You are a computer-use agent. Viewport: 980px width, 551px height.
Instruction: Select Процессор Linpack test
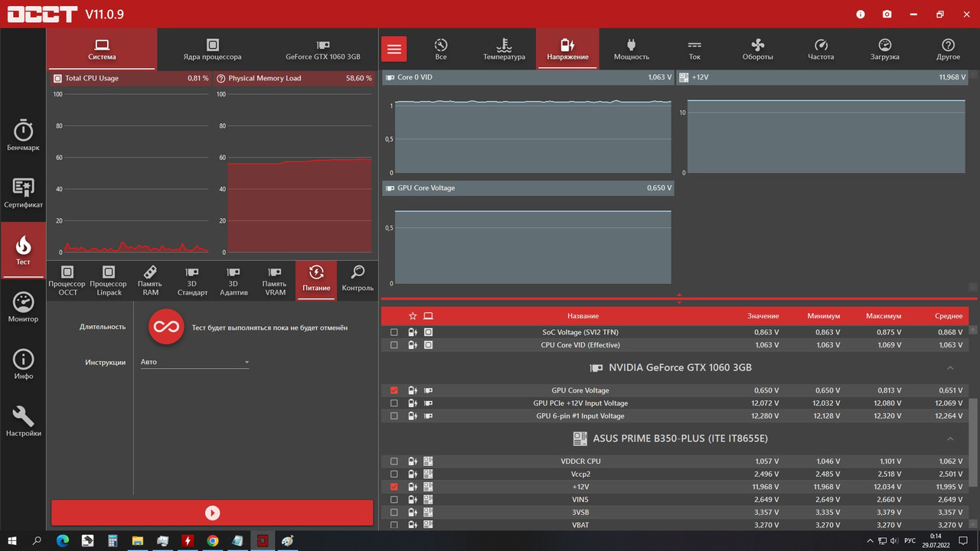109,279
